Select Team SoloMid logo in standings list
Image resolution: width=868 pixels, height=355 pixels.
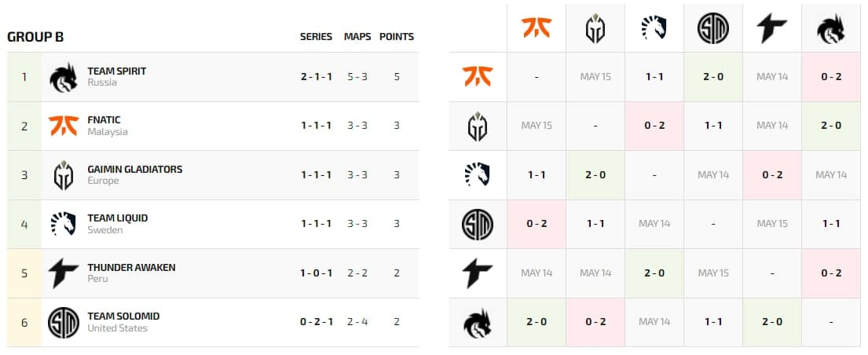click(63, 323)
